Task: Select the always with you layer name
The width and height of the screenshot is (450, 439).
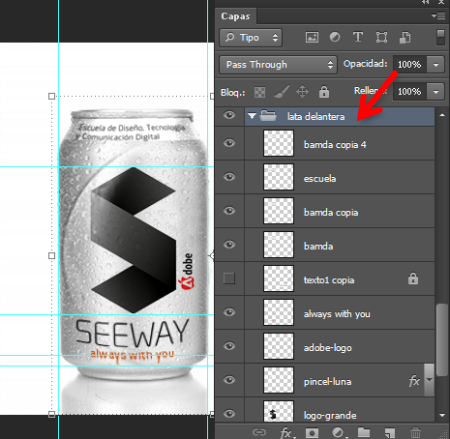Action: coord(337,314)
